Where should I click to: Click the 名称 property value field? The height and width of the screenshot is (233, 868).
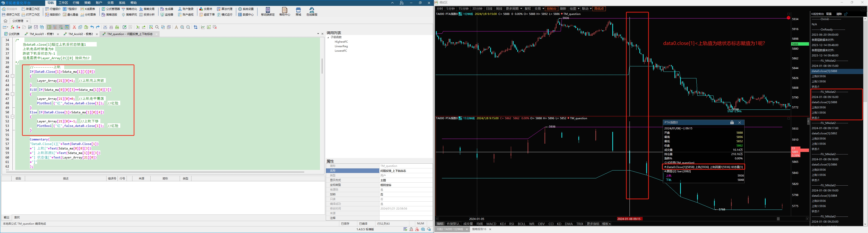(406, 171)
